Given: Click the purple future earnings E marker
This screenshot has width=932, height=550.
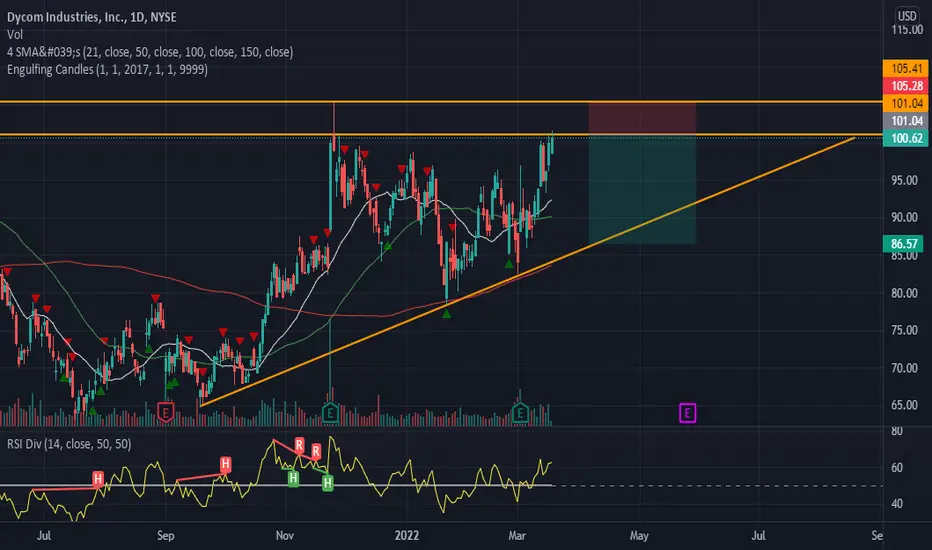Looking at the screenshot, I should (687, 413).
